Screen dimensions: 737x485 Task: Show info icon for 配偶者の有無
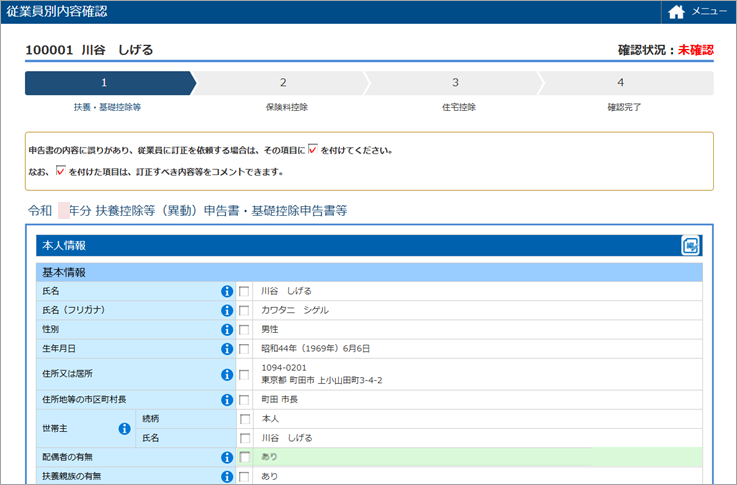pos(227,457)
